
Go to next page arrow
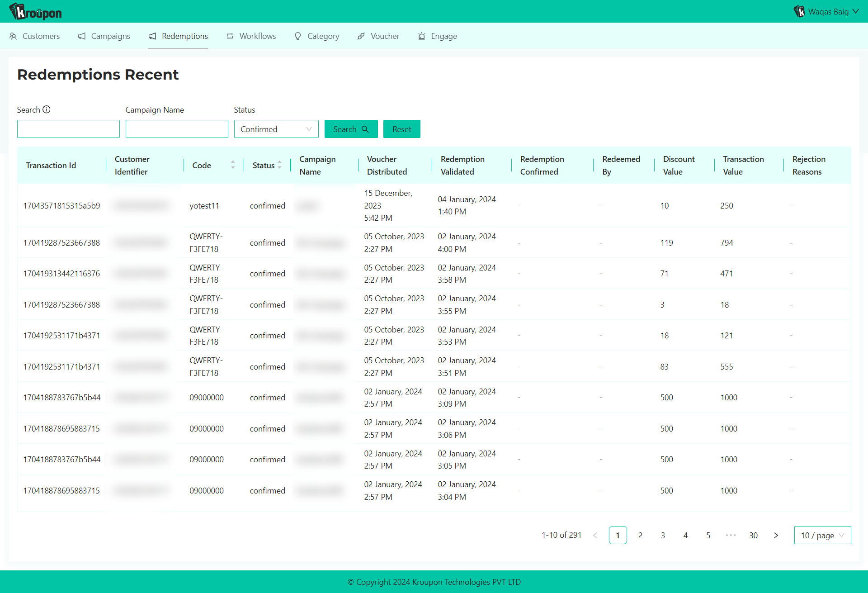(x=776, y=535)
